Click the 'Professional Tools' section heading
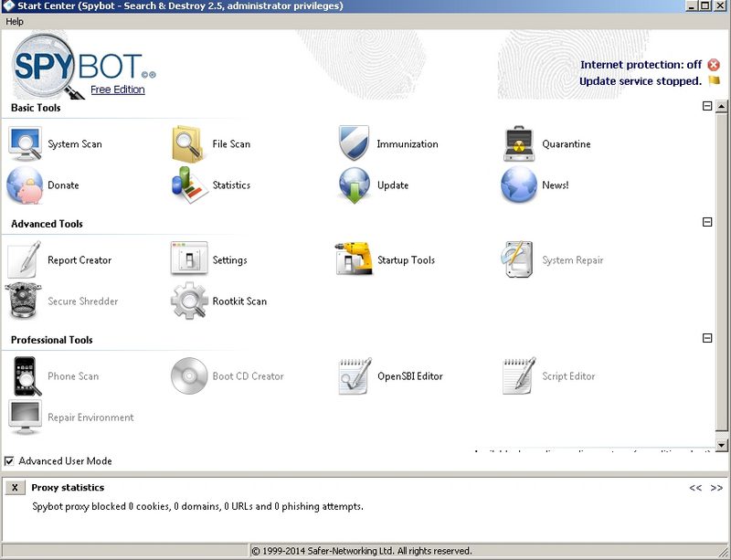Screen dimensions: 731x560 coord(52,340)
